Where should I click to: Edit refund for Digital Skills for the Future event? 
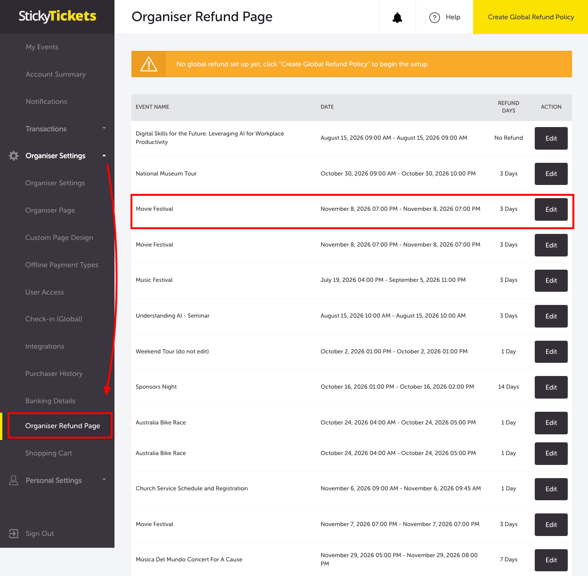pyautogui.click(x=551, y=138)
